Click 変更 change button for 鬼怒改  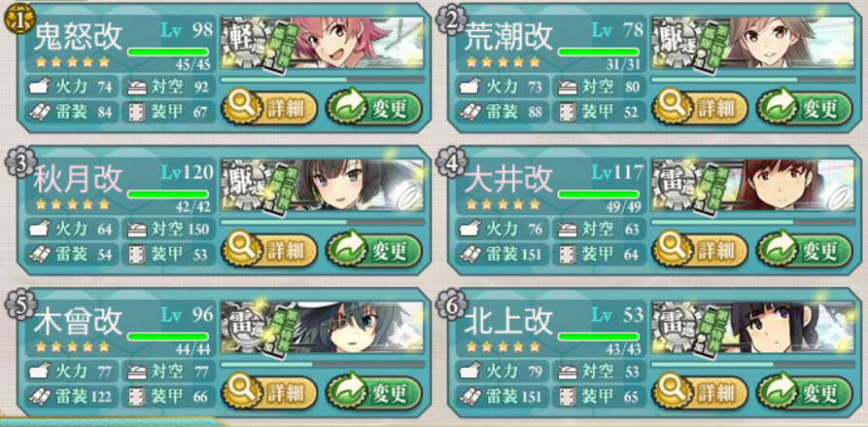click(373, 107)
